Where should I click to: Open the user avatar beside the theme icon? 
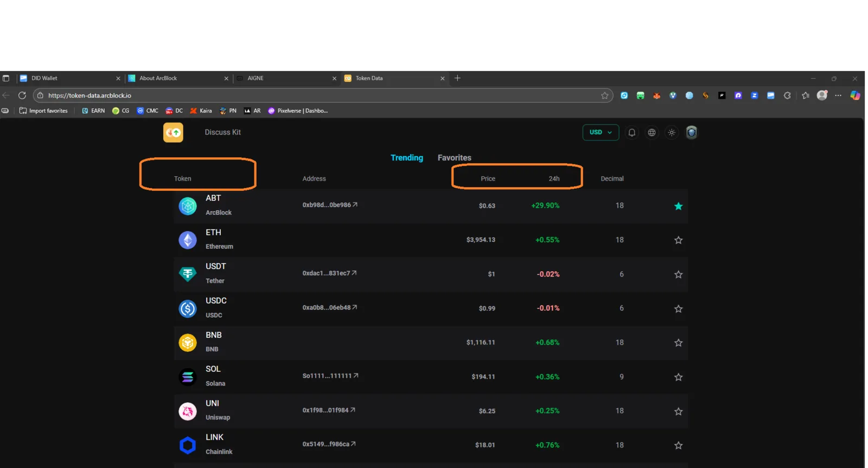[x=691, y=132]
